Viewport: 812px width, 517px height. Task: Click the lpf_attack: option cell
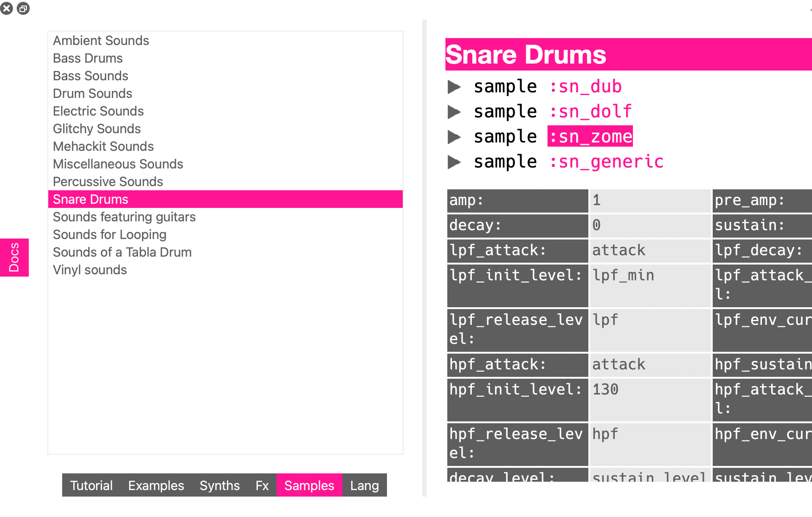[517, 251]
